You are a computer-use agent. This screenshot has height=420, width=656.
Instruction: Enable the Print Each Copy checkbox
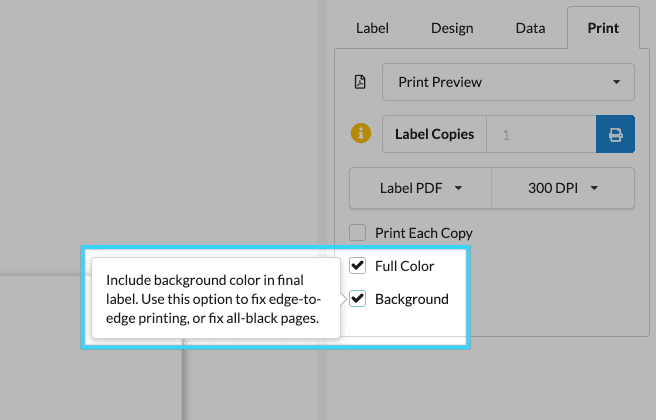(x=358, y=233)
